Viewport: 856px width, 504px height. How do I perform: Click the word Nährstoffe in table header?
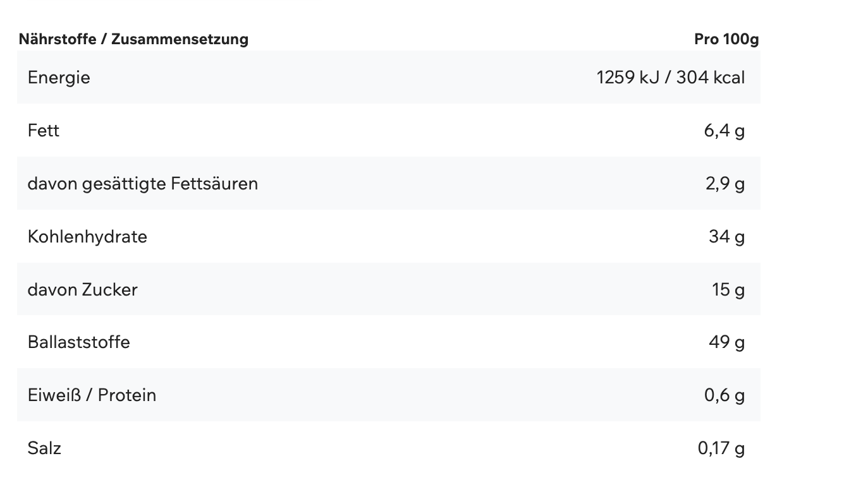tap(58, 39)
